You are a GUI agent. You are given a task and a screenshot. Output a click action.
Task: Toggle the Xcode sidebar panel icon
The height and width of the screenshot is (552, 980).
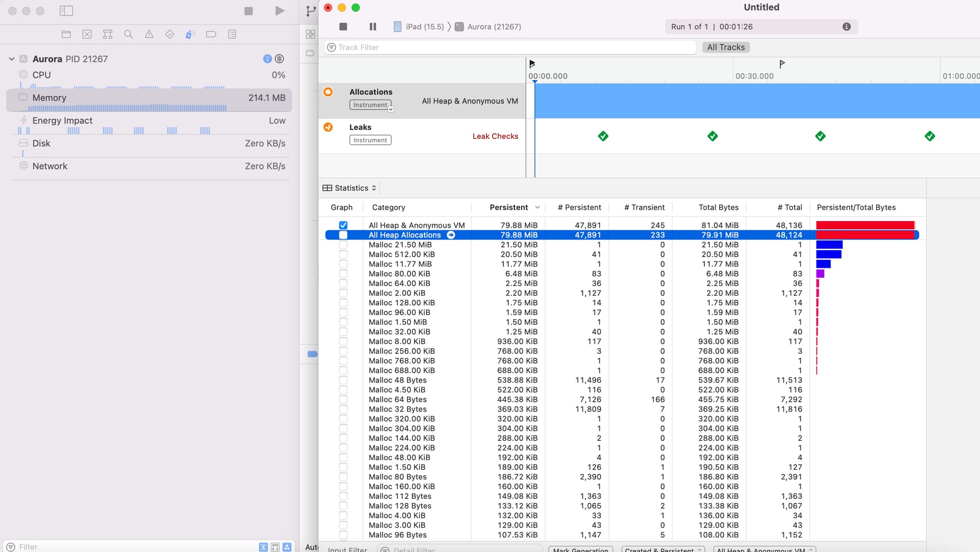pos(66,11)
